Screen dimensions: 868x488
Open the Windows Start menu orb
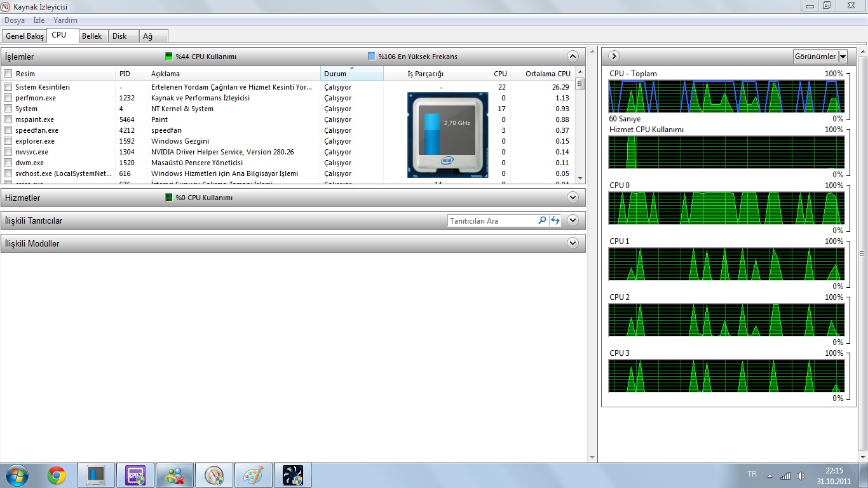(x=17, y=475)
